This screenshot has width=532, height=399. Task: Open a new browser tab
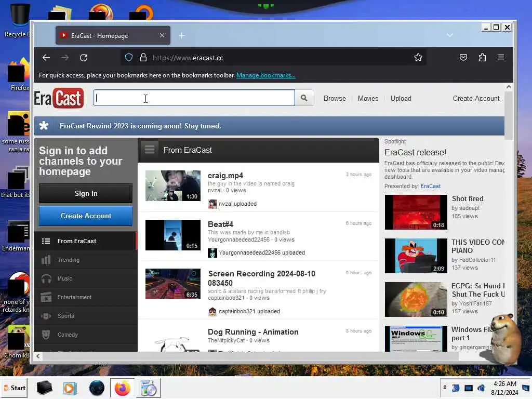(181, 36)
